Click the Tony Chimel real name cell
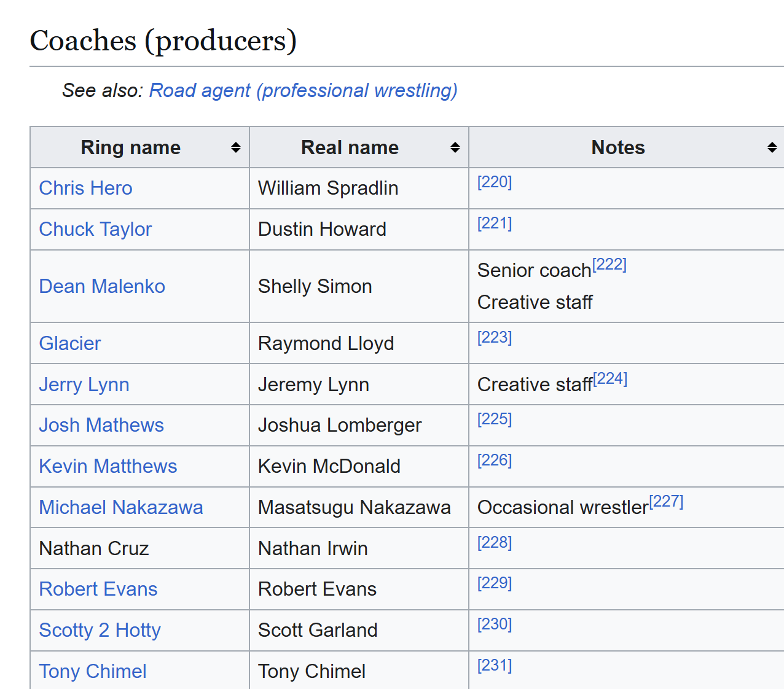This screenshot has height=689, width=784. [x=359, y=670]
